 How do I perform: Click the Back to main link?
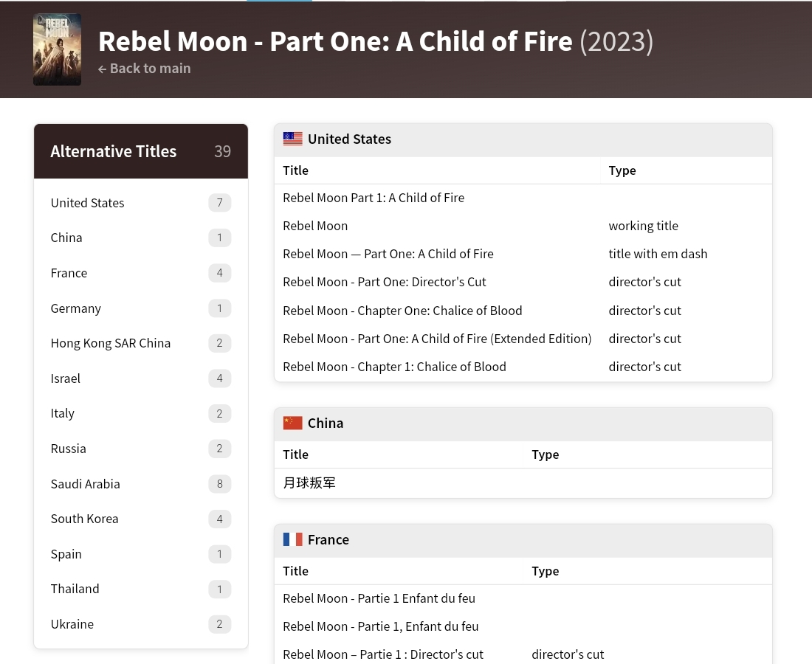pyautogui.click(x=150, y=69)
